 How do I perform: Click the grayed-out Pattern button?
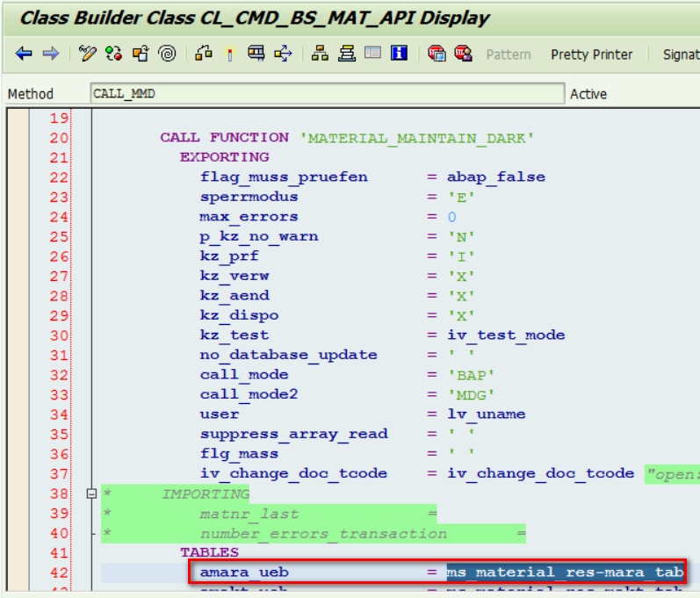click(x=509, y=54)
